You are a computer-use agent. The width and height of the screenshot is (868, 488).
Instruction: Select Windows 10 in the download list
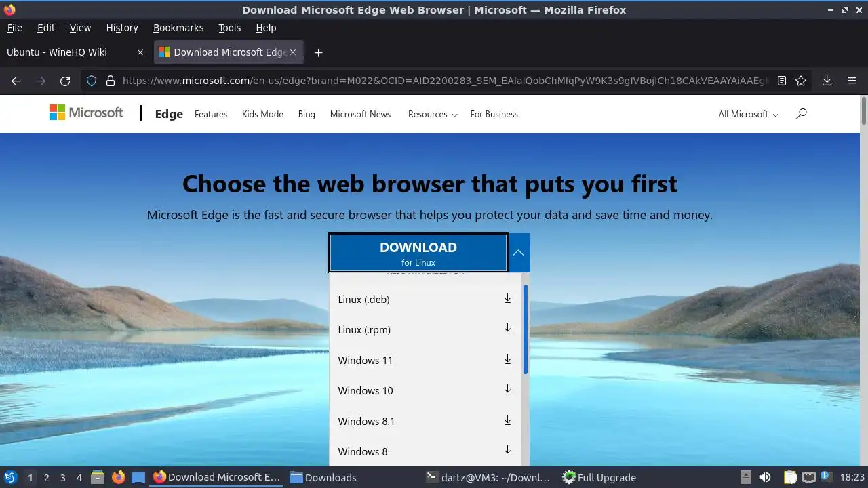(x=425, y=390)
